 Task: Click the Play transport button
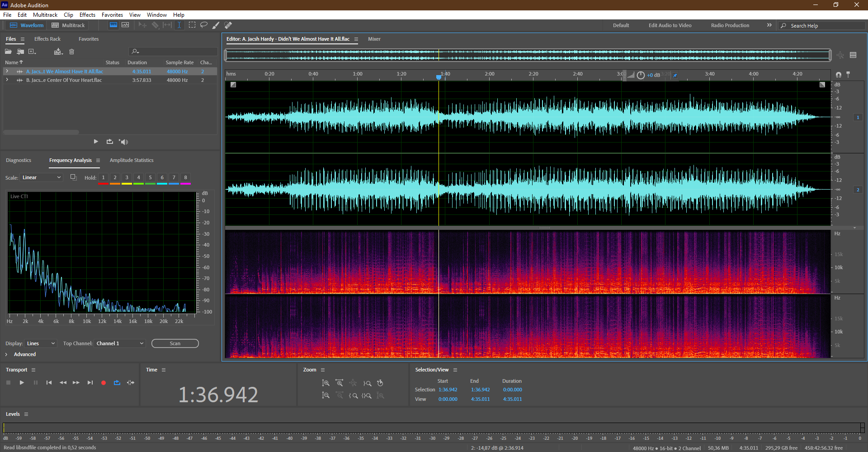22,383
